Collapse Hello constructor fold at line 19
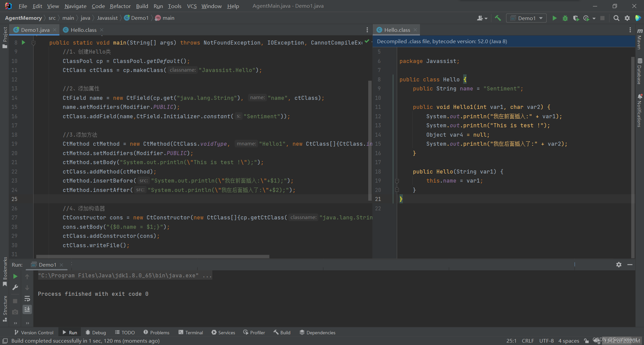This screenshot has width=644, height=345. tap(397, 181)
